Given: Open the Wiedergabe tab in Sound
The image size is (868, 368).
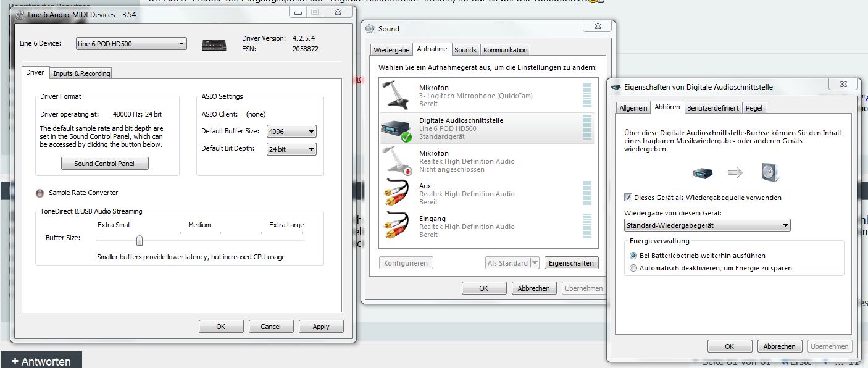Looking at the screenshot, I should (391, 50).
